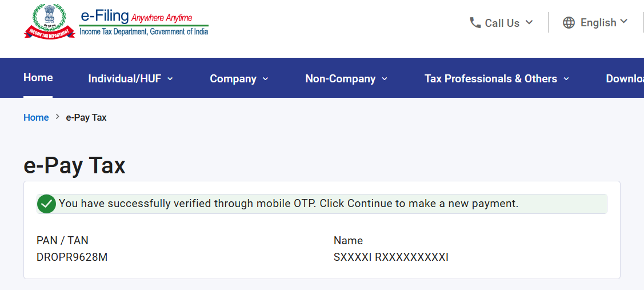Viewport: 644px width, 290px height.
Task: Go to Home via breadcrumb link
Action: point(36,117)
